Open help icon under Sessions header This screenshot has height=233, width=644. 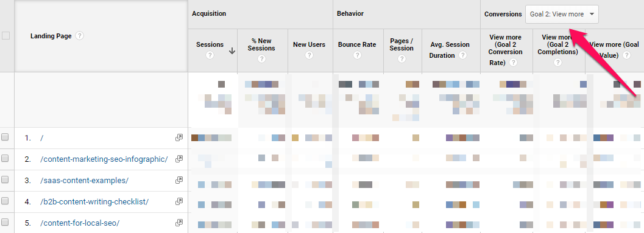(210, 55)
